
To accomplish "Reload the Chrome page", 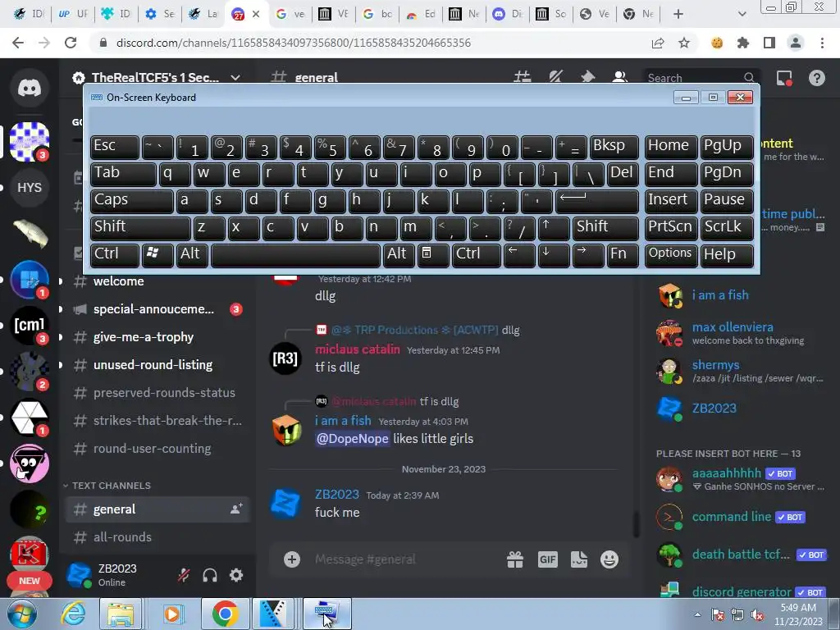I will pos(71,43).
